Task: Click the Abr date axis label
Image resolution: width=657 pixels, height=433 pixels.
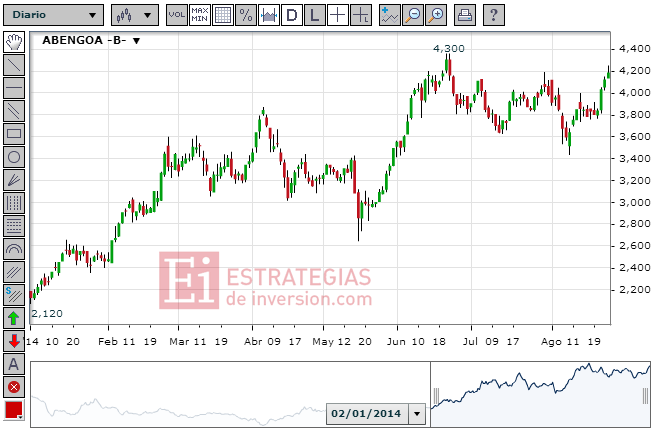Action: tap(253, 342)
